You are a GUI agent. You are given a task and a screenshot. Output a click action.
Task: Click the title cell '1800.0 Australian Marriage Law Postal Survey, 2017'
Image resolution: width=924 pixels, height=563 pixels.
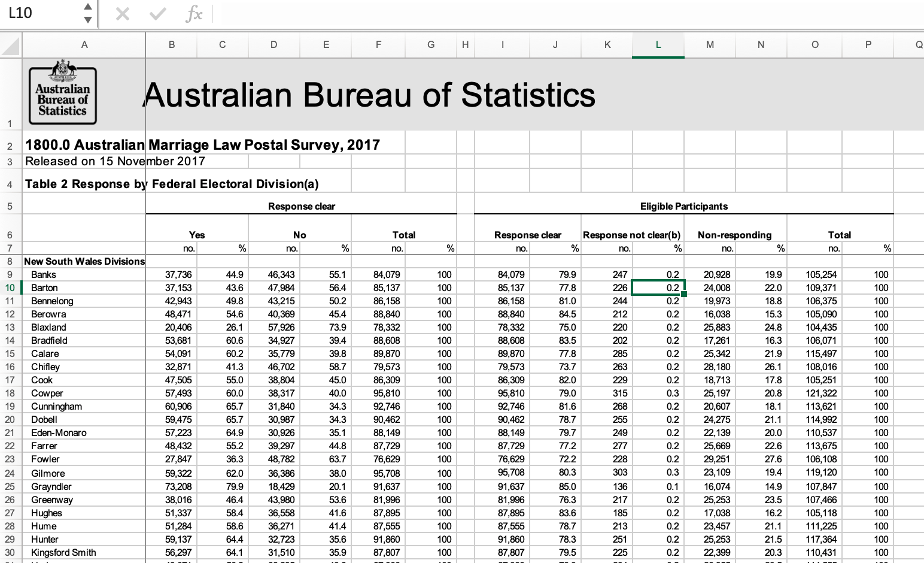202,145
